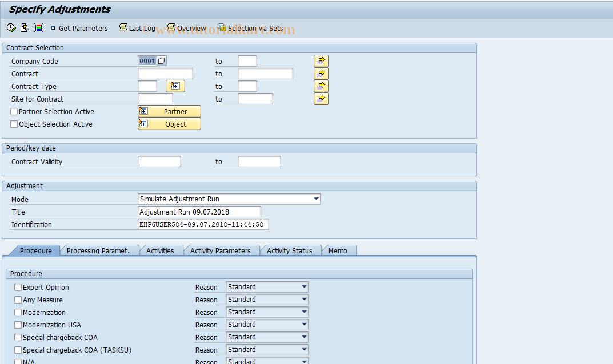Check Special chargeback COA procedure
Image resolution: width=613 pixels, height=364 pixels.
click(x=18, y=337)
